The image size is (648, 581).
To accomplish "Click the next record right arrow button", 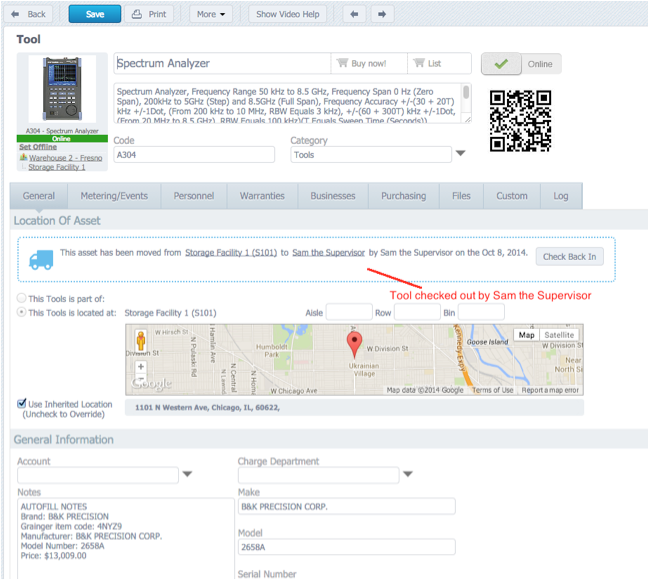I will pyautogui.click(x=382, y=14).
